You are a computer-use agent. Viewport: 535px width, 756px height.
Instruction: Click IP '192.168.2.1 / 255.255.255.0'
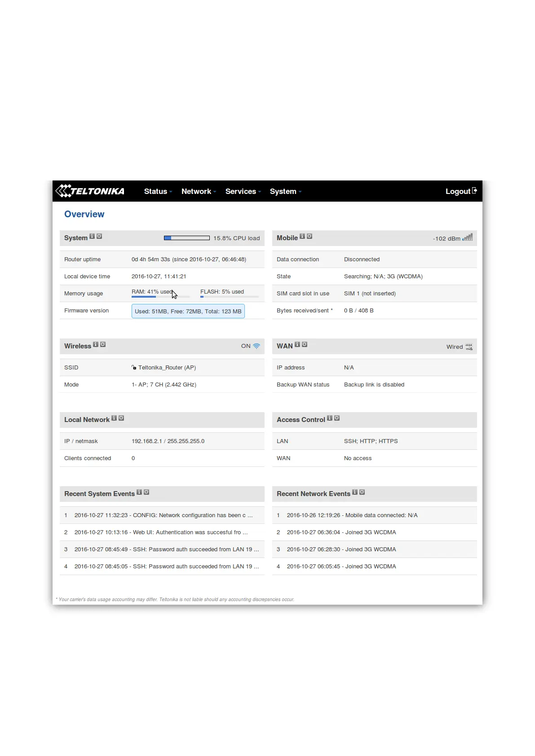(168, 441)
